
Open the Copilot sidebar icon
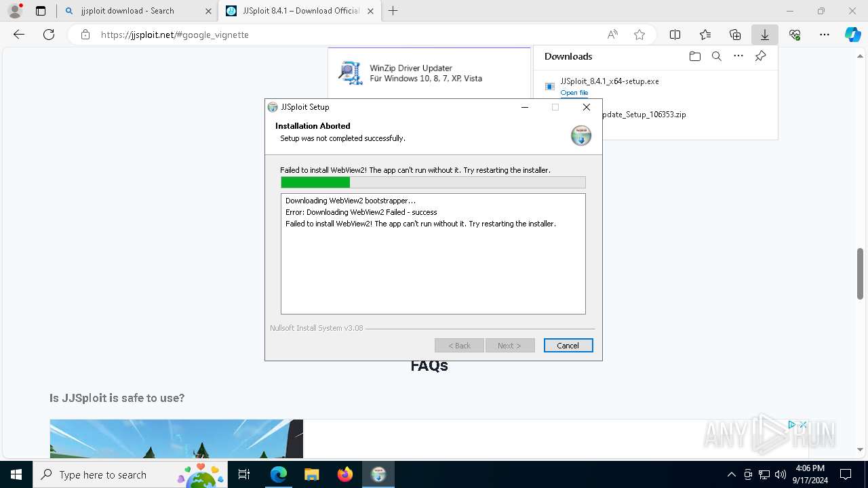pyautogui.click(x=852, y=35)
